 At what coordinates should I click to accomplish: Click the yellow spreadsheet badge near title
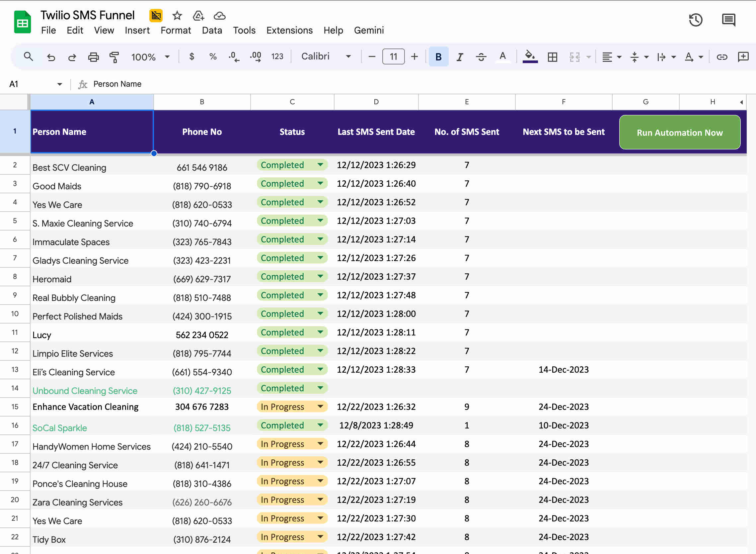pos(156,15)
